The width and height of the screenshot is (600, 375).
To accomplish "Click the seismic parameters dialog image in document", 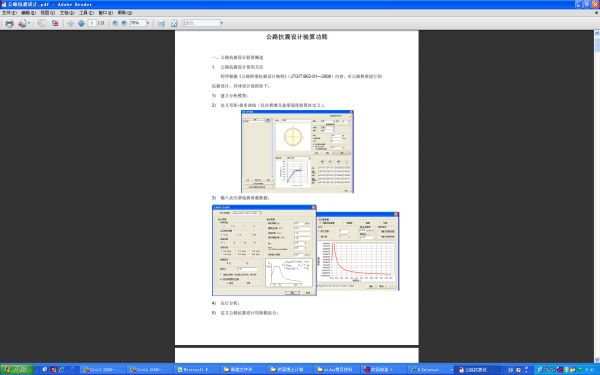I will [264, 250].
